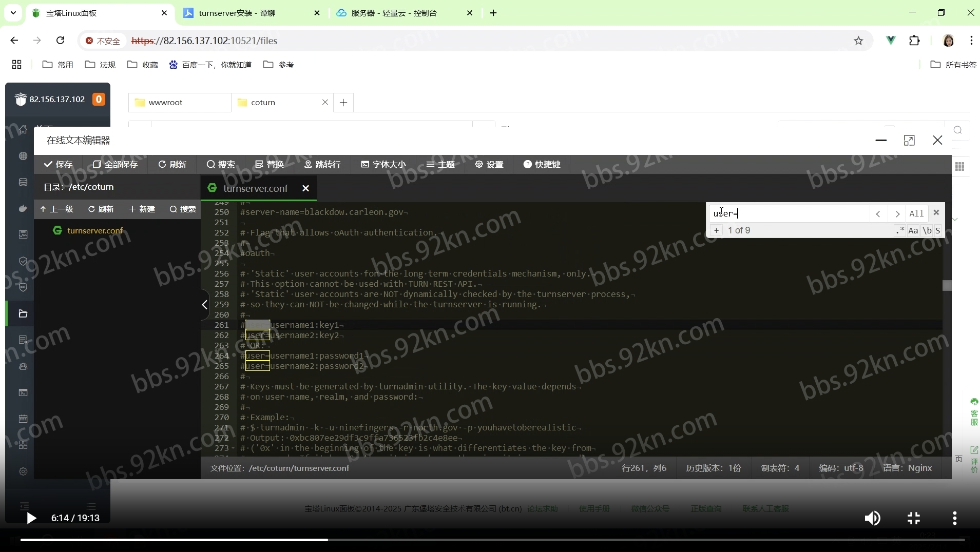Open the panel Settings gear sidebar icon
Screen dimensions: 980x552
tap(23, 471)
